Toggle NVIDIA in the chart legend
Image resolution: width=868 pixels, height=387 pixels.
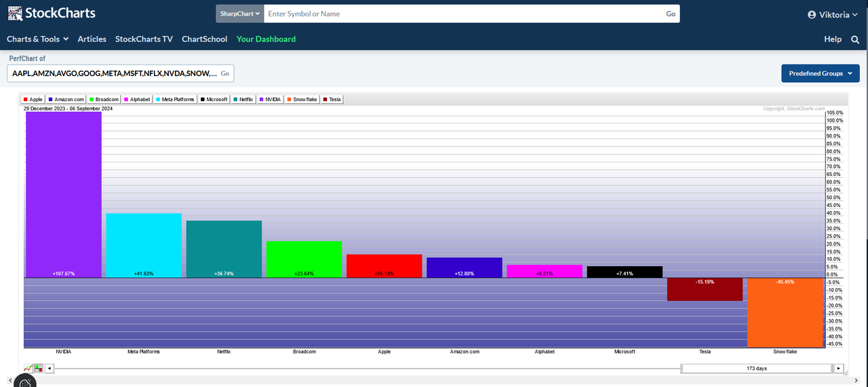click(270, 99)
